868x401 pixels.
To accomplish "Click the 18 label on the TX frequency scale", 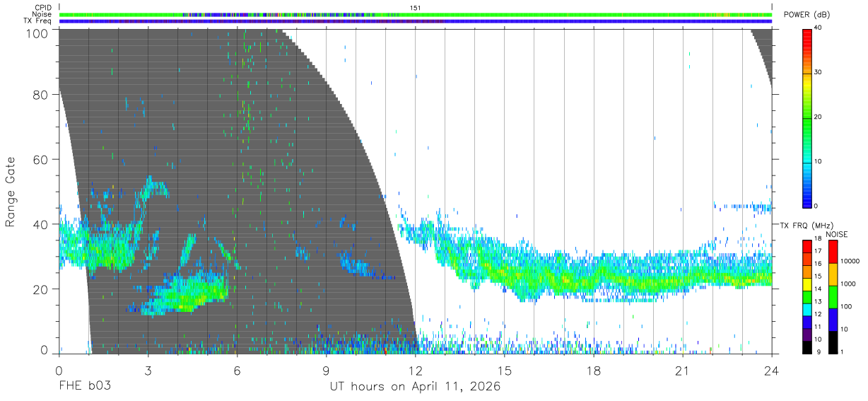I will click(x=818, y=239).
